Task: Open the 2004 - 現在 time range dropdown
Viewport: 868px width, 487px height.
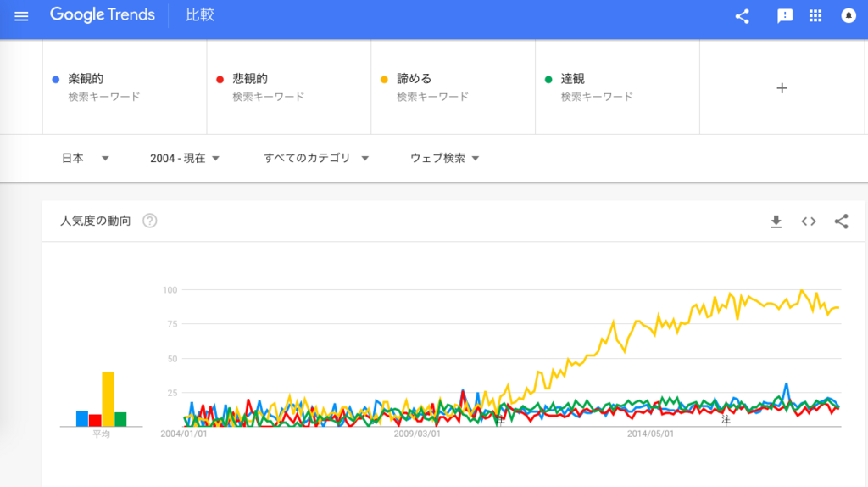Action: (x=185, y=158)
